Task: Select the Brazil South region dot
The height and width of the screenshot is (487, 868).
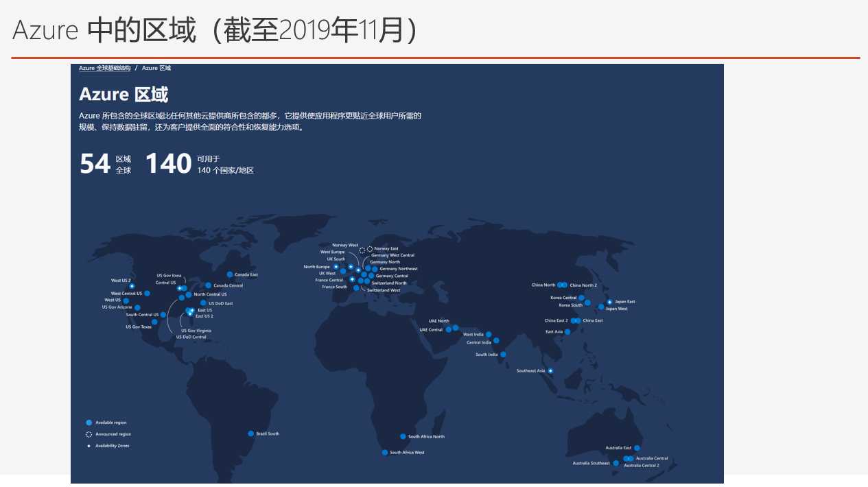Action: (x=251, y=433)
